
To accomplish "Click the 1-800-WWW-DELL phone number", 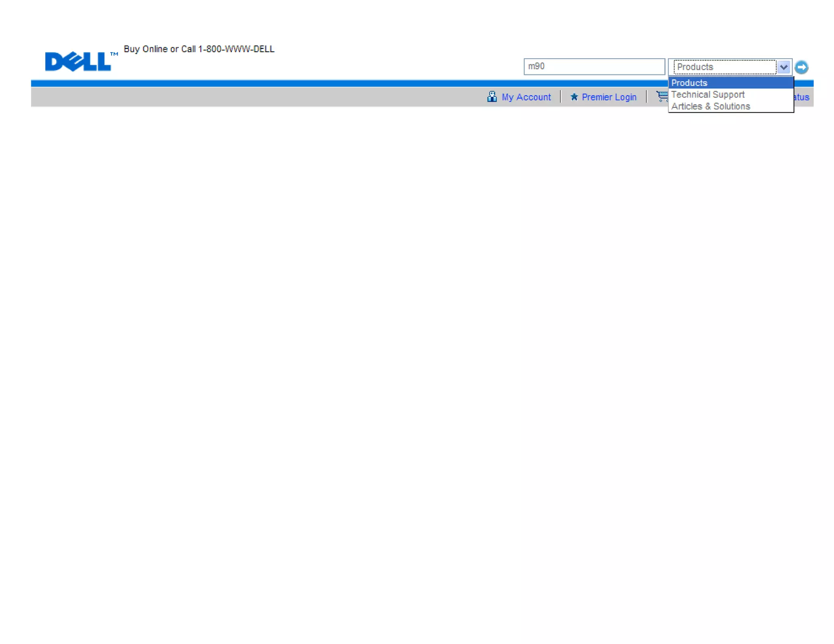I will tap(236, 49).
